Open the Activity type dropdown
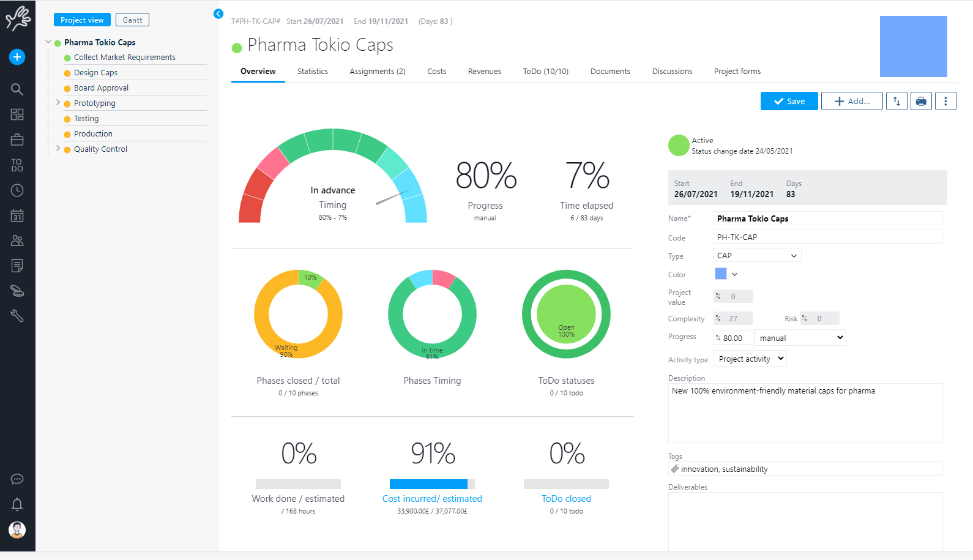973x560 pixels. [751, 359]
